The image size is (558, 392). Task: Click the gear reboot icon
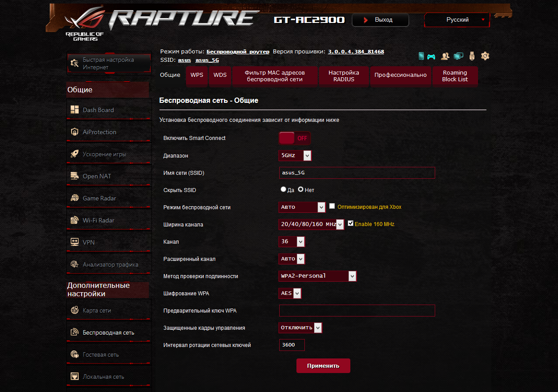click(x=485, y=56)
